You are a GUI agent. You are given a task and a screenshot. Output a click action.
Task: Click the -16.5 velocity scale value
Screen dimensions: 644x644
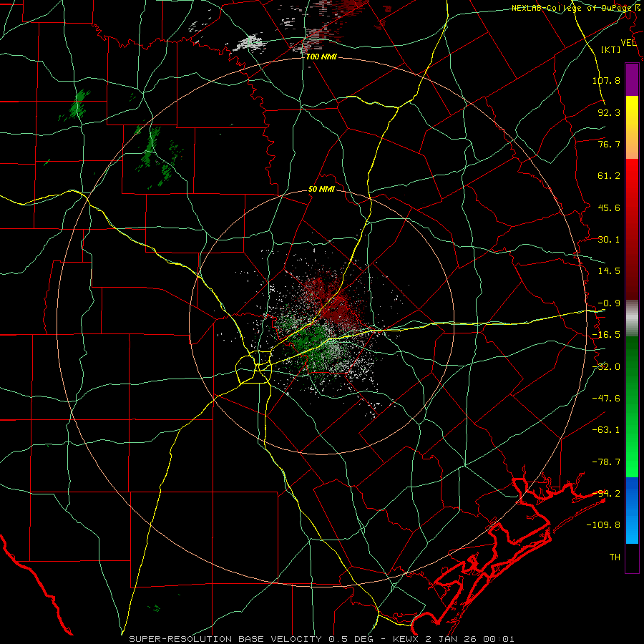(x=606, y=335)
